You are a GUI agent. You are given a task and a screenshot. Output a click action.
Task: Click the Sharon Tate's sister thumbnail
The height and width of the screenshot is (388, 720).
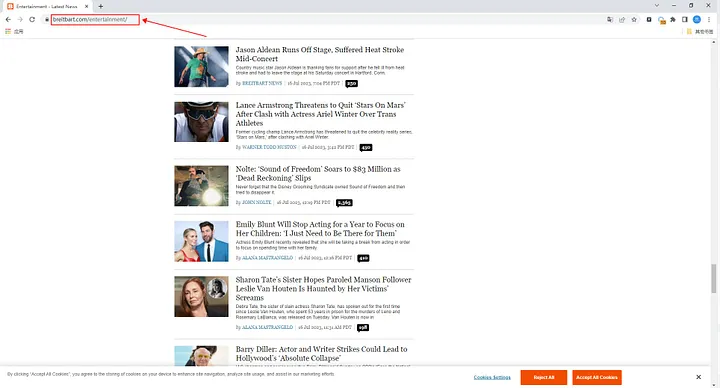point(201,297)
